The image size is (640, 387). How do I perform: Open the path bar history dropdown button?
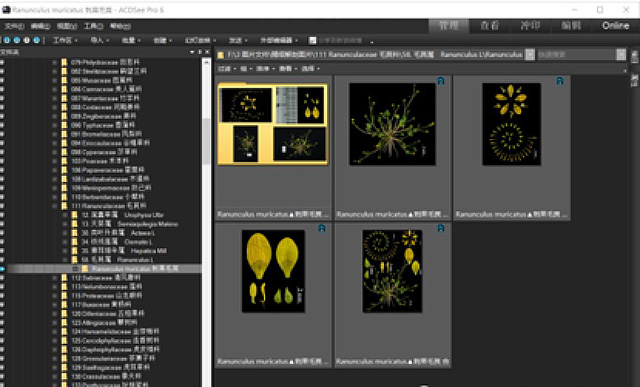click(x=529, y=54)
